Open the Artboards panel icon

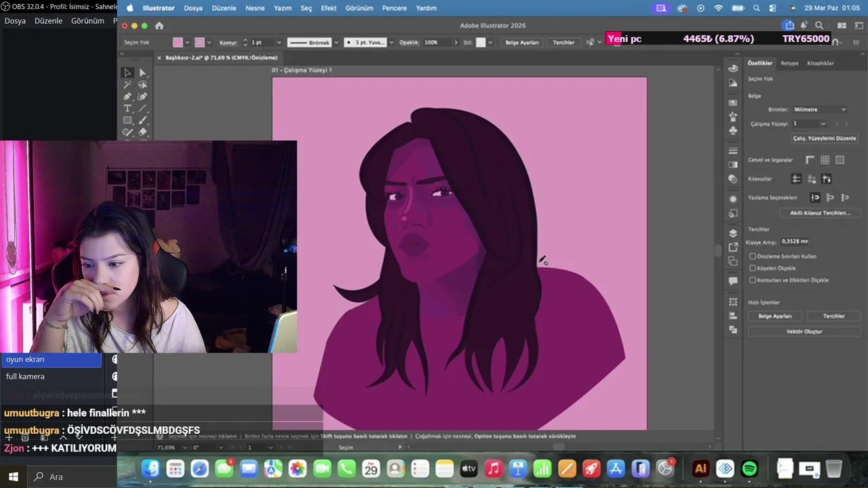coord(733,261)
